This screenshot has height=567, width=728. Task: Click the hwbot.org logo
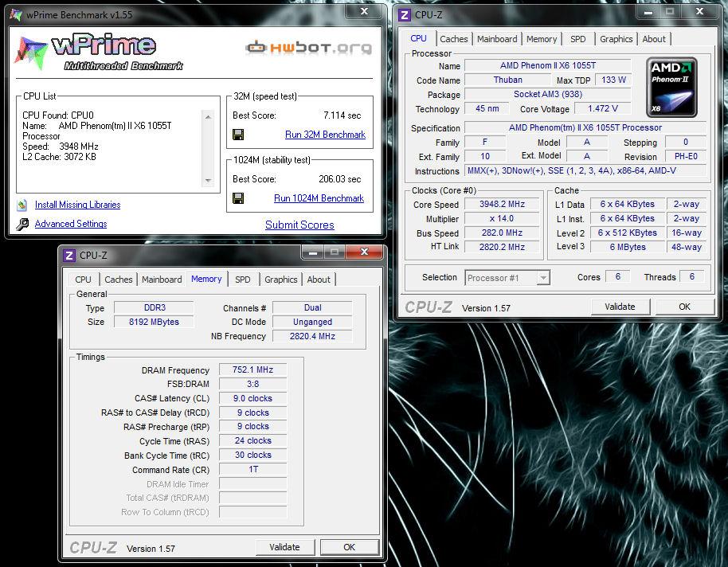[x=309, y=47]
